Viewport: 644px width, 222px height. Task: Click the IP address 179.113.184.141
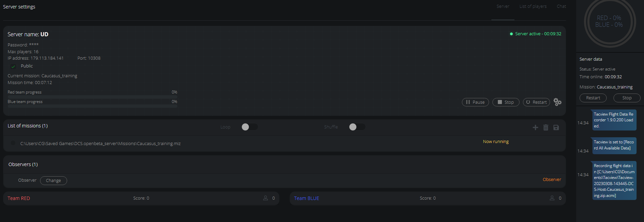36,58
